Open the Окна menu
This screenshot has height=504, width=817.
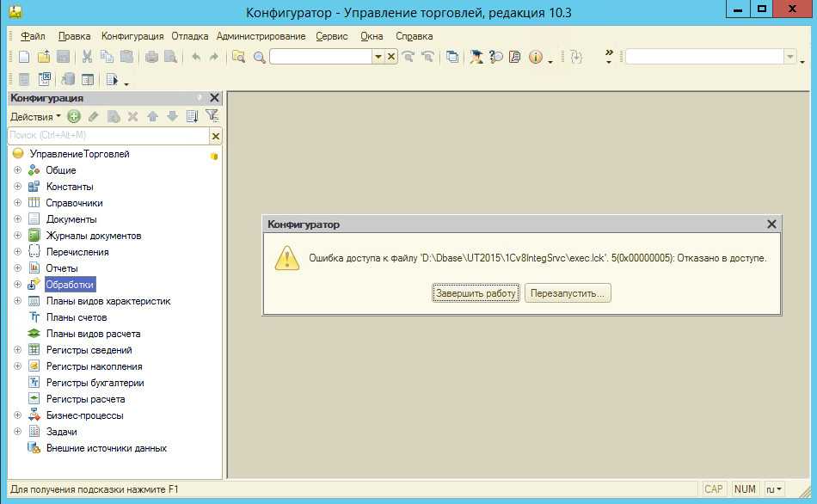tap(372, 36)
